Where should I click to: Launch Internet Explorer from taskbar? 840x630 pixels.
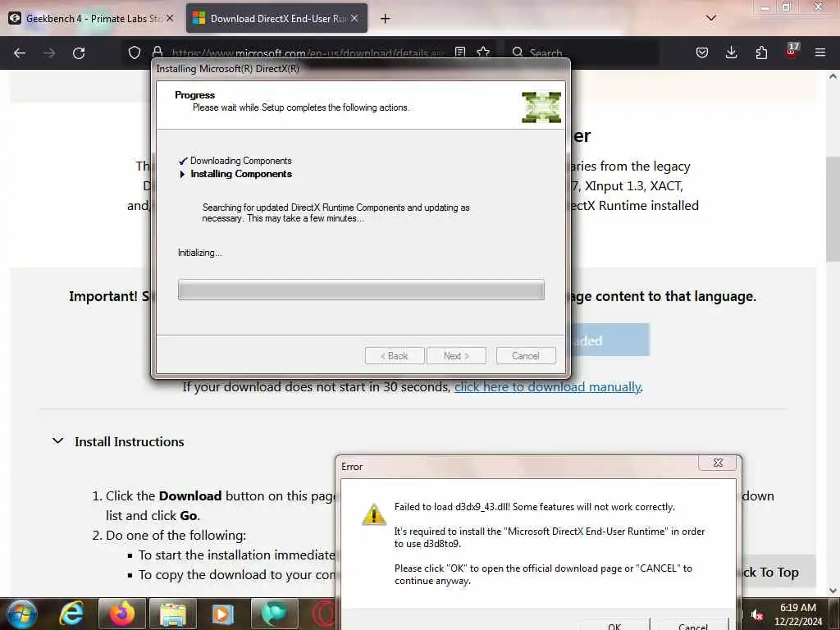point(71,614)
